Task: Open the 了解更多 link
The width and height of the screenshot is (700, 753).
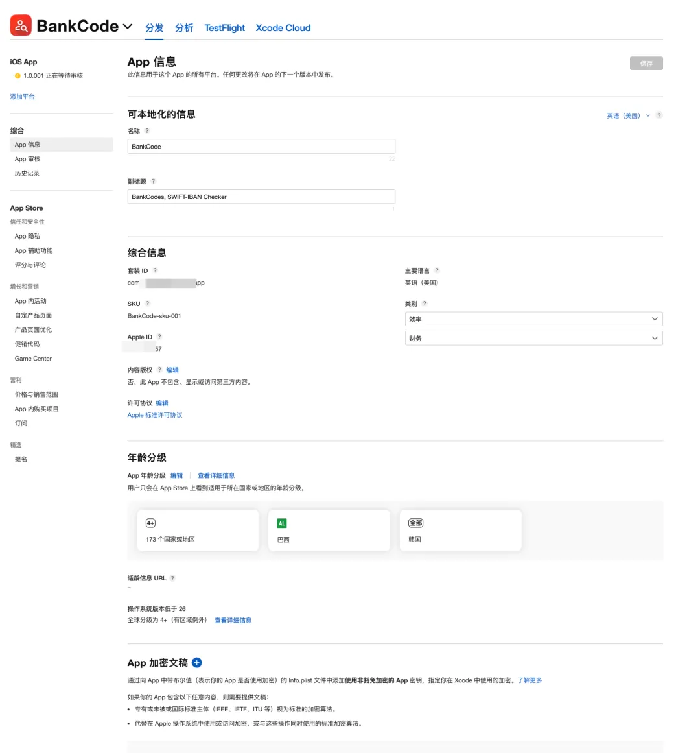Action: pos(530,680)
